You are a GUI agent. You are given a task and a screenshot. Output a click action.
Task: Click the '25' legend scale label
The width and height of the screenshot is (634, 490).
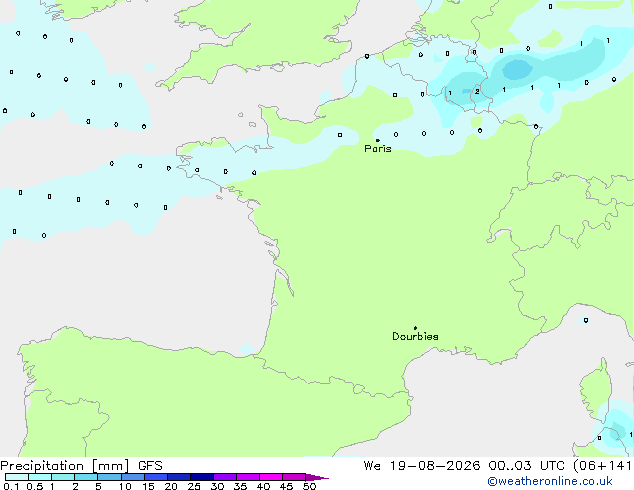(194, 486)
